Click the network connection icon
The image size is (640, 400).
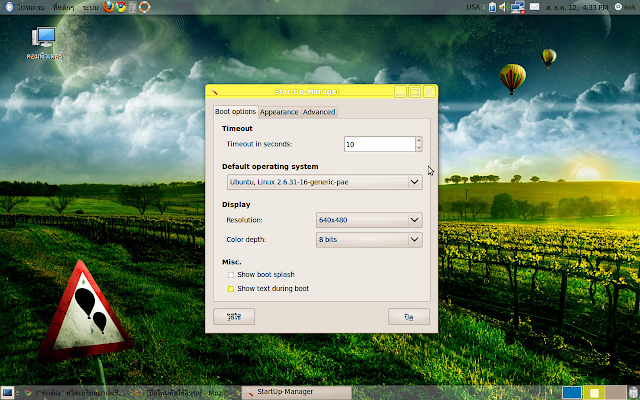(518, 7)
